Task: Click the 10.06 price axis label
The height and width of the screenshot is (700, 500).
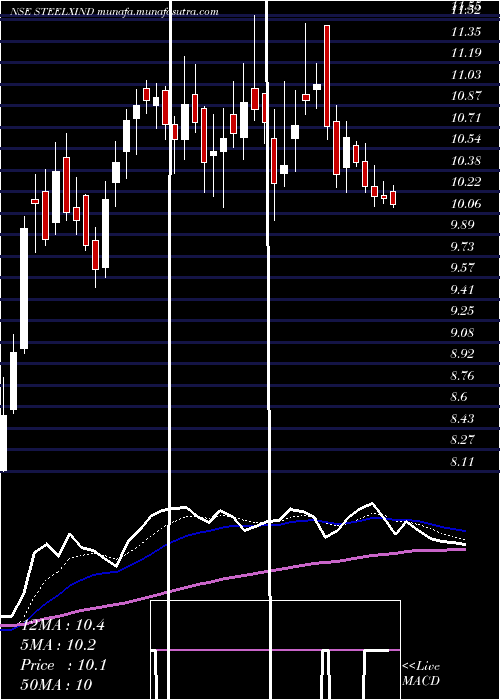Action: 466,204
